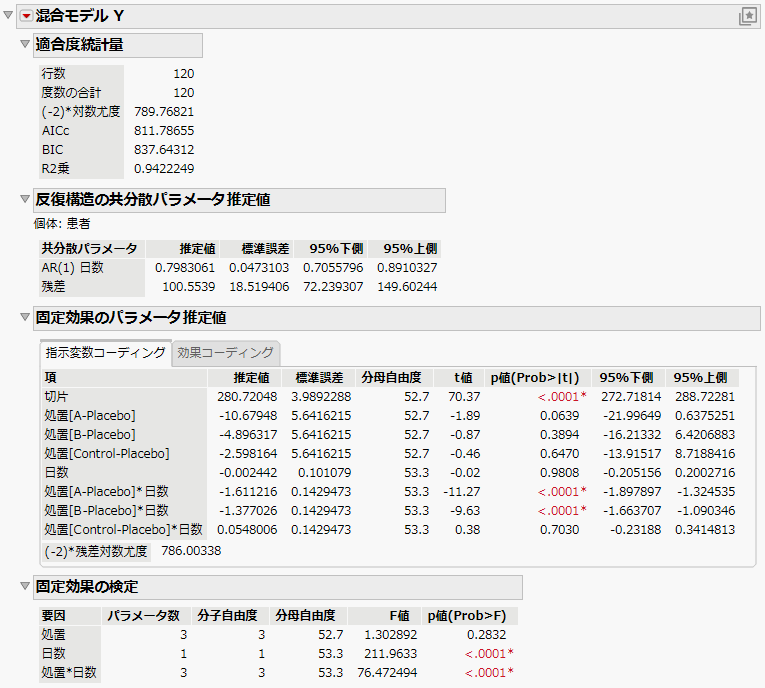Viewport: 765px width, 688px height.
Task: Select AR(1) 日数 estimate 0.7983061
Action: [x=185, y=268]
